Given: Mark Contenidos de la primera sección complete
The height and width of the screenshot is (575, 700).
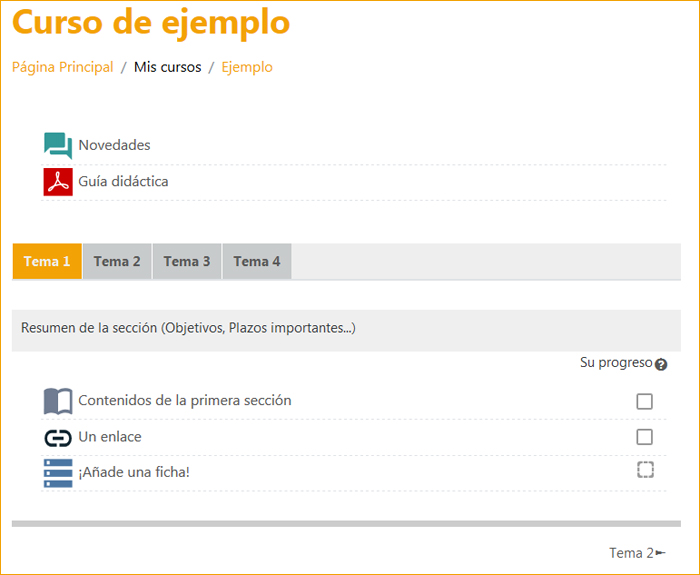Looking at the screenshot, I should (x=645, y=401).
